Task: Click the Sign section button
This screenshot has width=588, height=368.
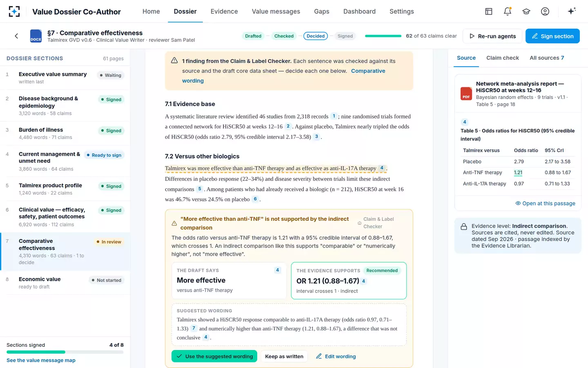Action: (552, 36)
